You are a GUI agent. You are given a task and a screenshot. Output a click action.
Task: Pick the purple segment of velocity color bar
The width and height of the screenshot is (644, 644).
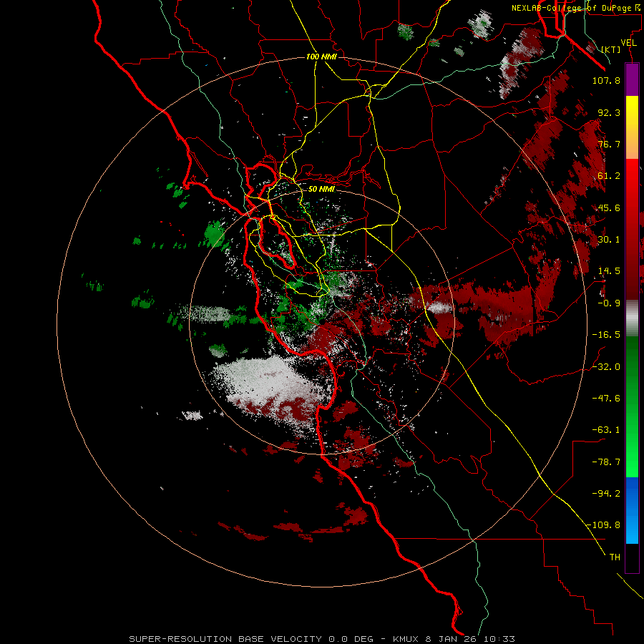(632, 79)
